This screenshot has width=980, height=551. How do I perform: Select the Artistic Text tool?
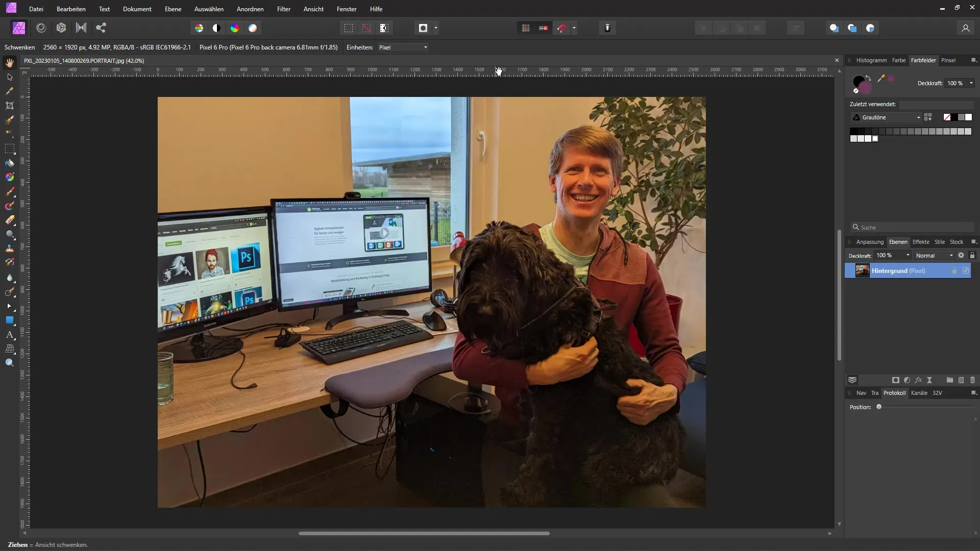10,335
